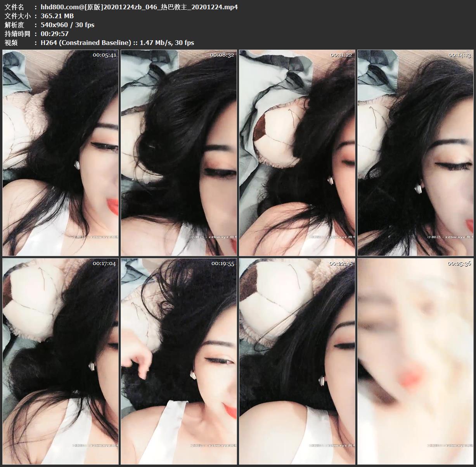Select the H264 Constrained Baseline codec text
Screen dimensions: 476x467
coord(117,43)
